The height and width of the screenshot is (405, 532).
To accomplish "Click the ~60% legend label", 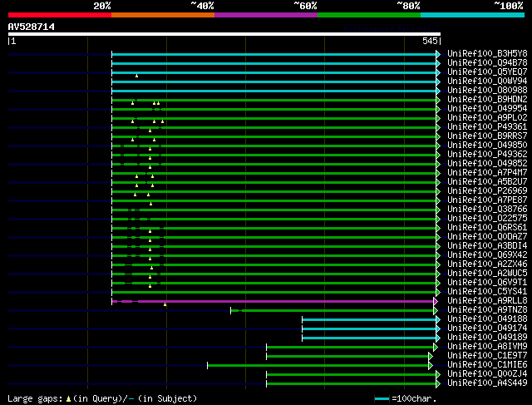I will [x=305, y=6].
